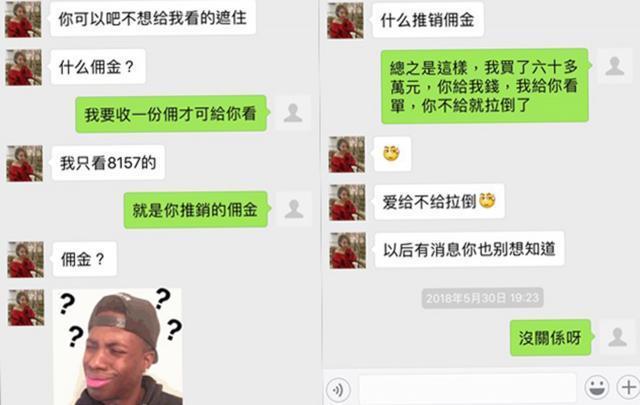Image resolution: width=640 pixels, height=405 pixels.
Task: Tap contact avatar beside 什么佣金？ message
Action: (x=24, y=67)
